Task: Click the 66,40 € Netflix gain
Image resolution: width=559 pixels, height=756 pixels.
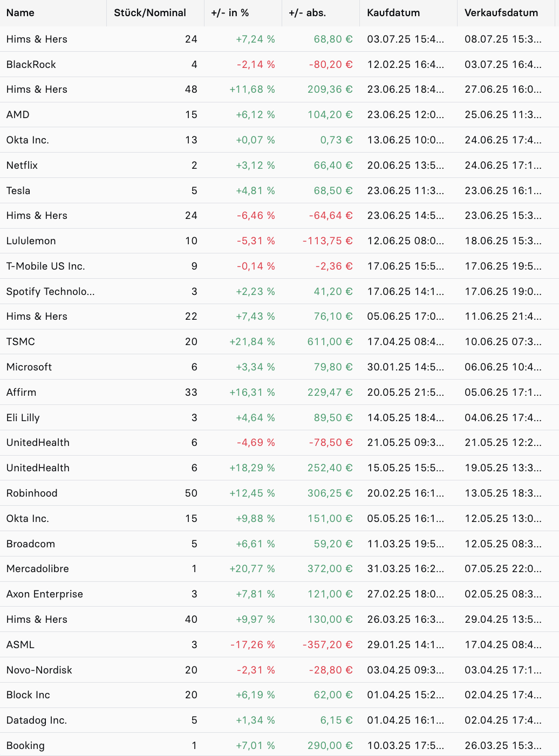Action: click(x=333, y=166)
